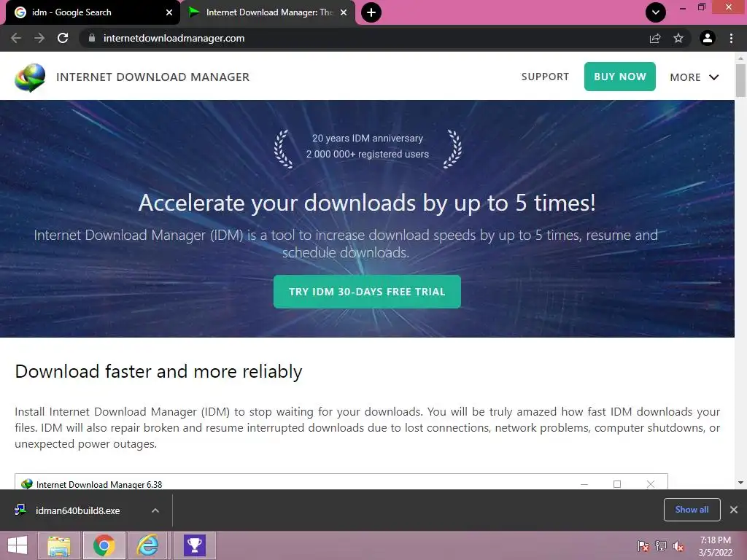
Task: Open File Explorer from taskbar
Action: click(x=59, y=545)
